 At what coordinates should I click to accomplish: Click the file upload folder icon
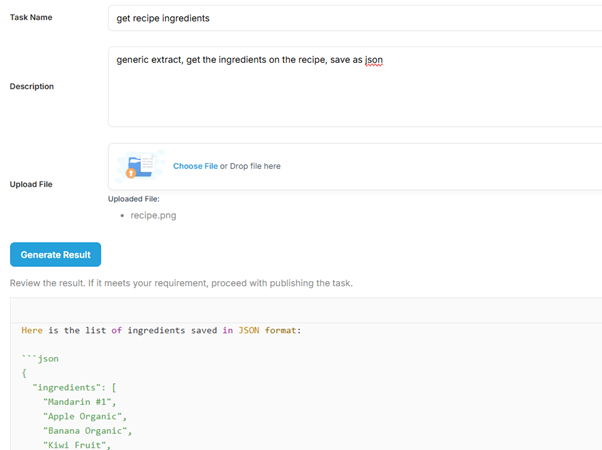click(141, 165)
